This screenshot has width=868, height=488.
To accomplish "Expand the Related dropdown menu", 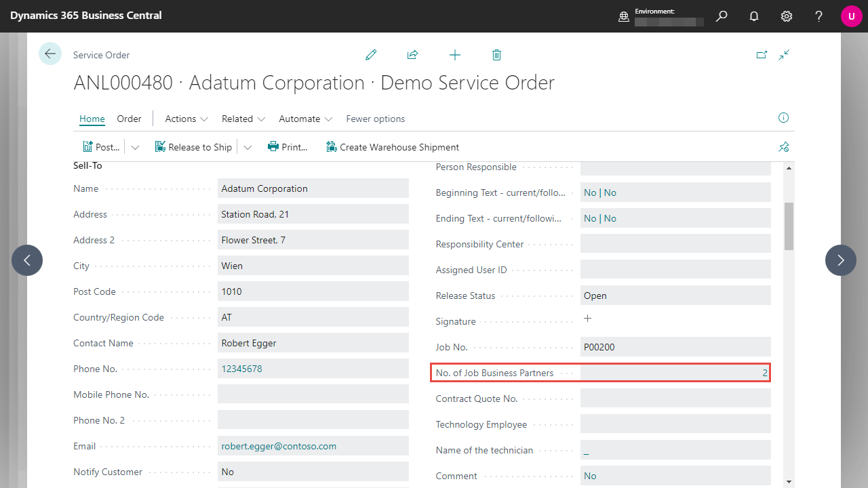I will point(243,119).
